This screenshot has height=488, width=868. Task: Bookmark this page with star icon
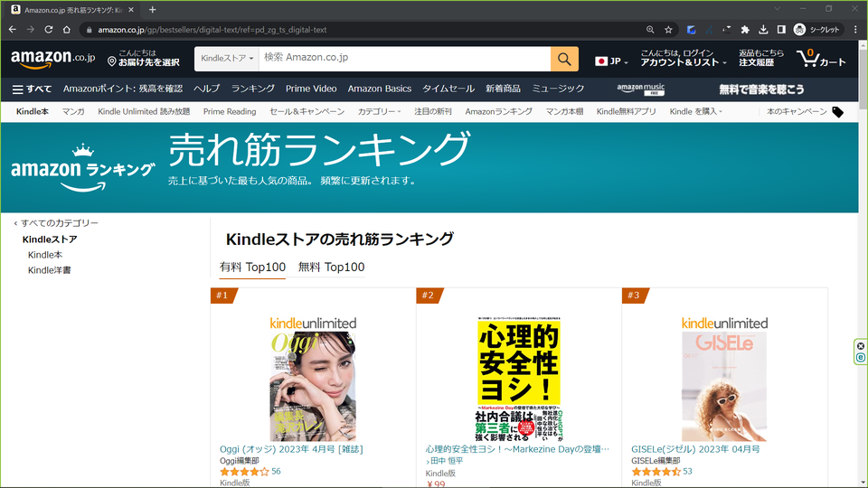coord(668,29)
